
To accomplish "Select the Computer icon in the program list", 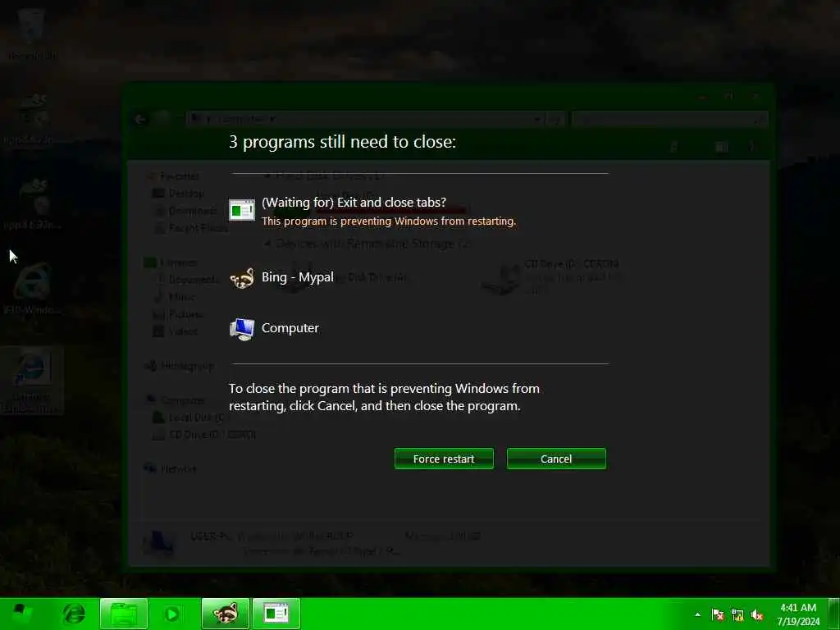I will [242, 328].
